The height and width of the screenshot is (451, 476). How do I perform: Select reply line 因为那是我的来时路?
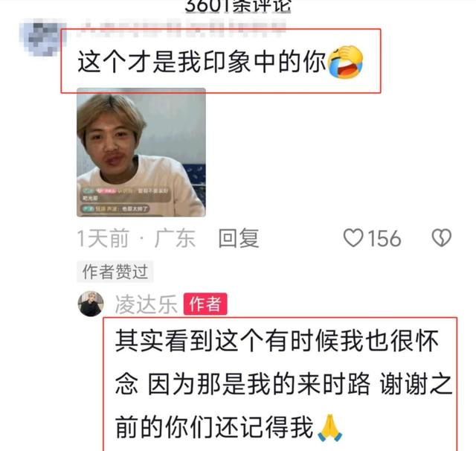click(x=259, y=384)
